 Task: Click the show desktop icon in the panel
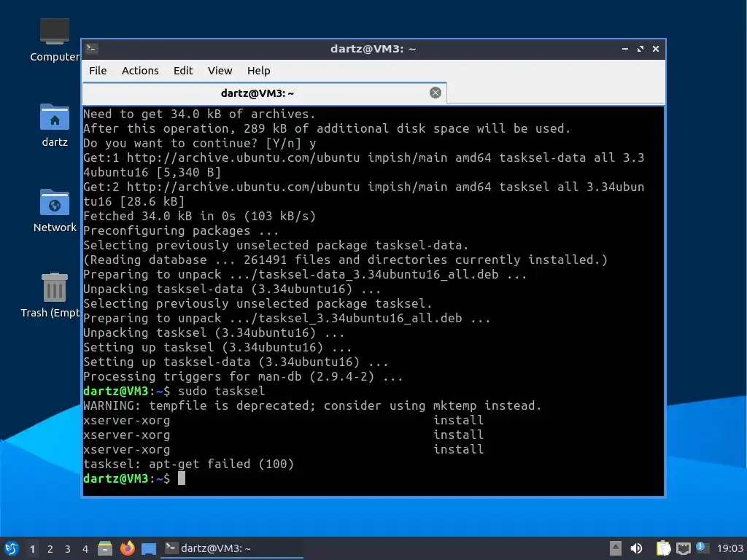point(149,548)
